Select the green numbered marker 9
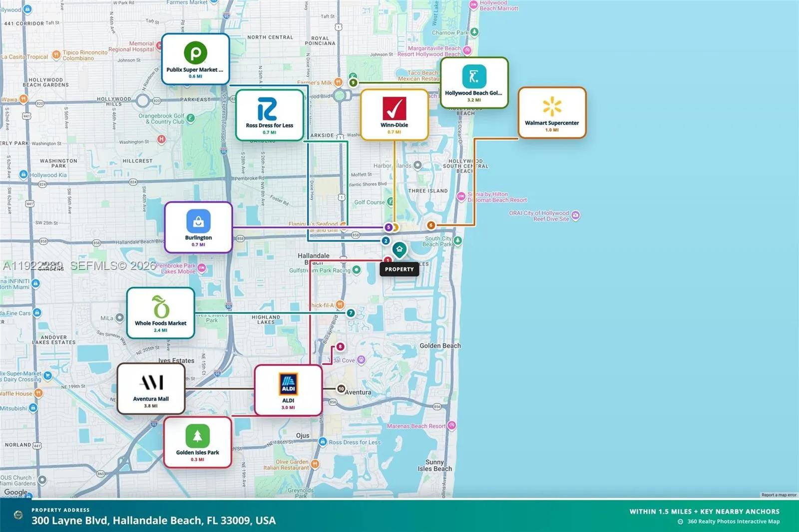Screen dimensions: 799x532 point(353,82)
